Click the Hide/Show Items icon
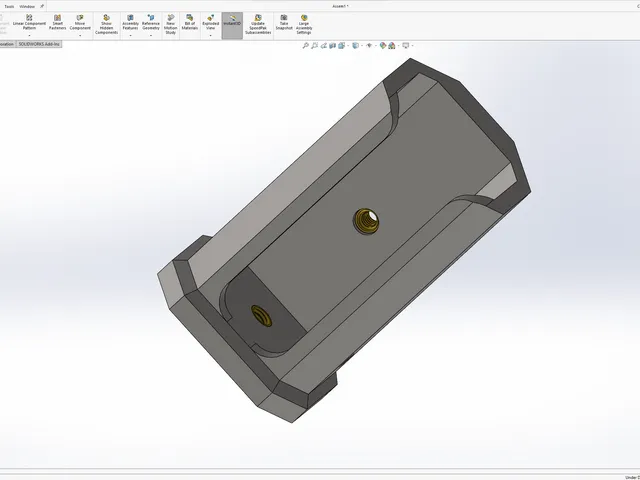Screen dimensions: 640x480 point(369,46)
